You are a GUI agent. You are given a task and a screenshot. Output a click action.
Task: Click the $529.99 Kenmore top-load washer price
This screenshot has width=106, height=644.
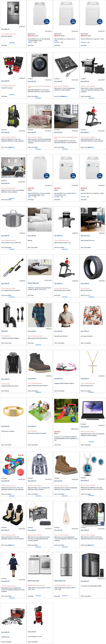31,35
